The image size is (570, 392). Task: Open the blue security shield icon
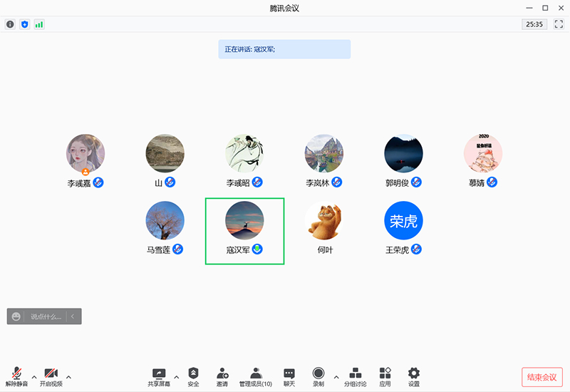pos(25,24)
